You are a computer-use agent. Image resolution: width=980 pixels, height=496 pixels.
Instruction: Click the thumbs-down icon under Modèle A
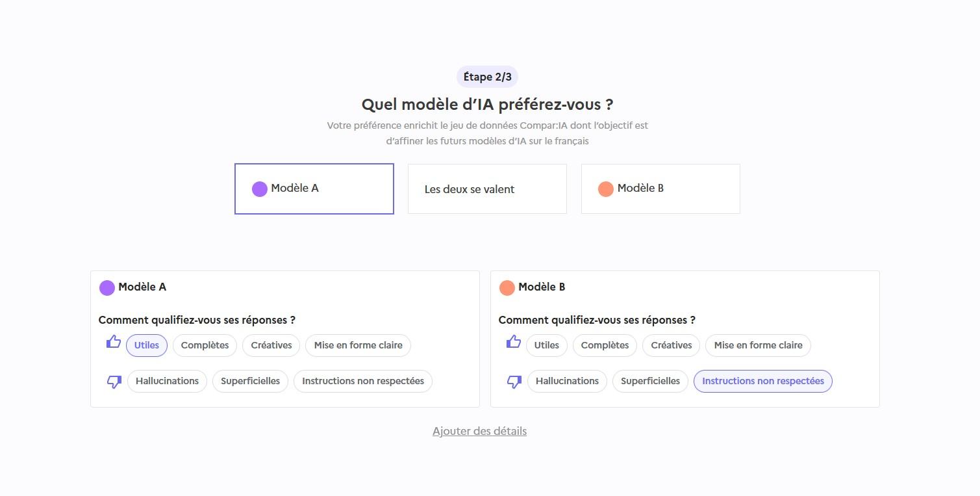coord(114,382)
